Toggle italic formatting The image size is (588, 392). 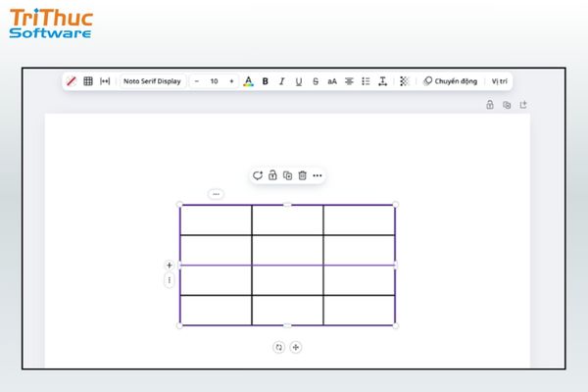pyautogui.click(x=281, y=81)
